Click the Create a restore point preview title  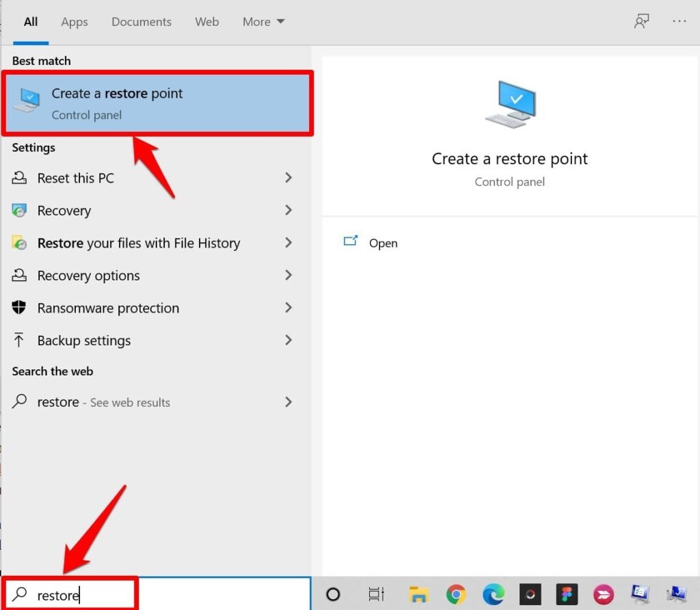pos(509,159)
